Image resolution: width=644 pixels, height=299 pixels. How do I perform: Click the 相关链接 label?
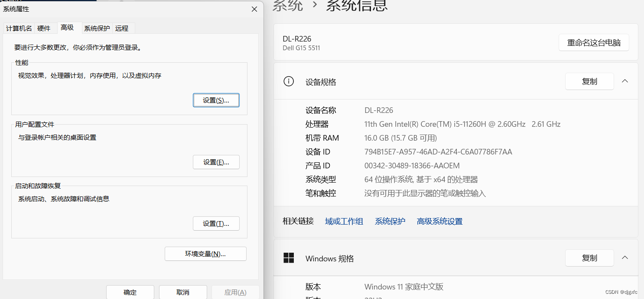(x=298, y=221)
